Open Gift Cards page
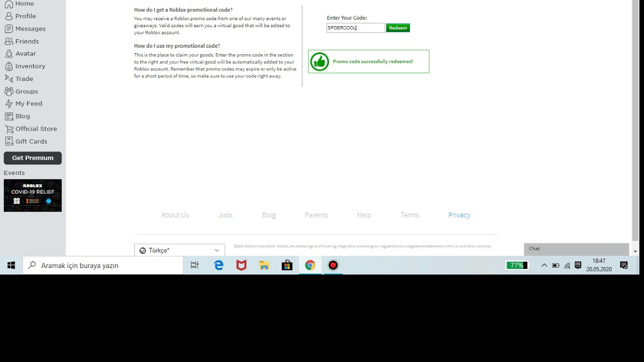The height and width of the screenshot is (362, 644). (x=31, y=141)
